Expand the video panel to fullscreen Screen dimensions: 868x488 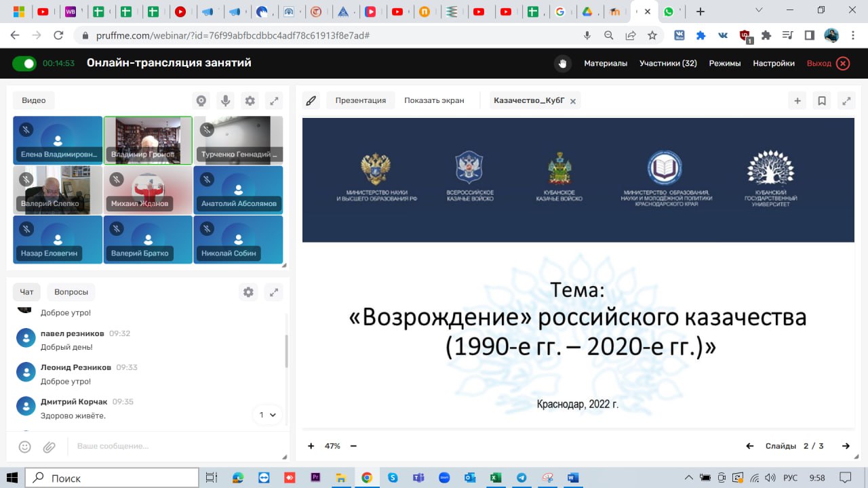pyautogui.click(x=274, y=101)
